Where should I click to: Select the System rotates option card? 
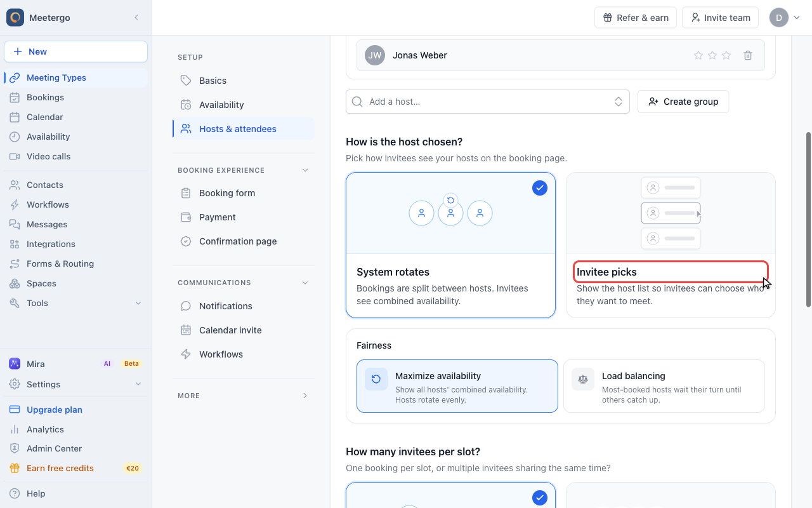point(450,245)
